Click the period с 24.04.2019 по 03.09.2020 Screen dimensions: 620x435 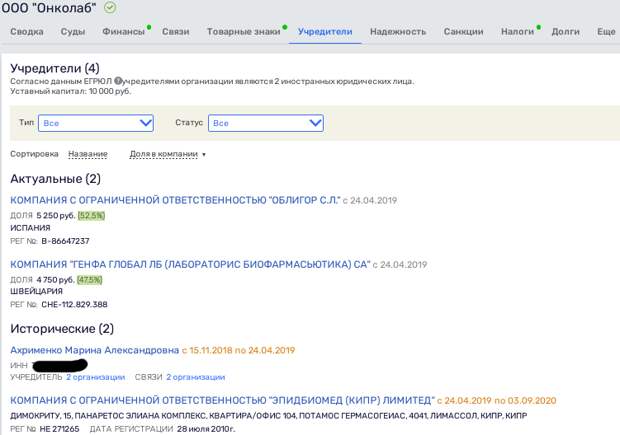click(497, 400)
